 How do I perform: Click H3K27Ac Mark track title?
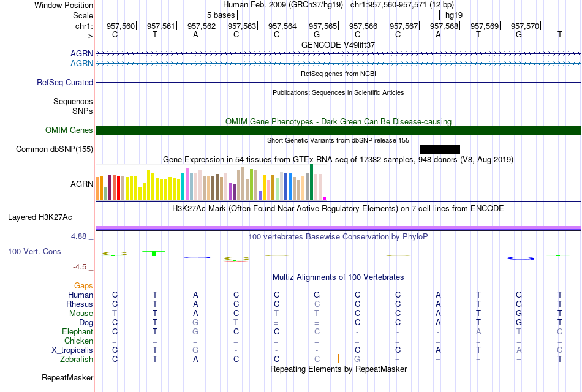click(x=338, y=209)
